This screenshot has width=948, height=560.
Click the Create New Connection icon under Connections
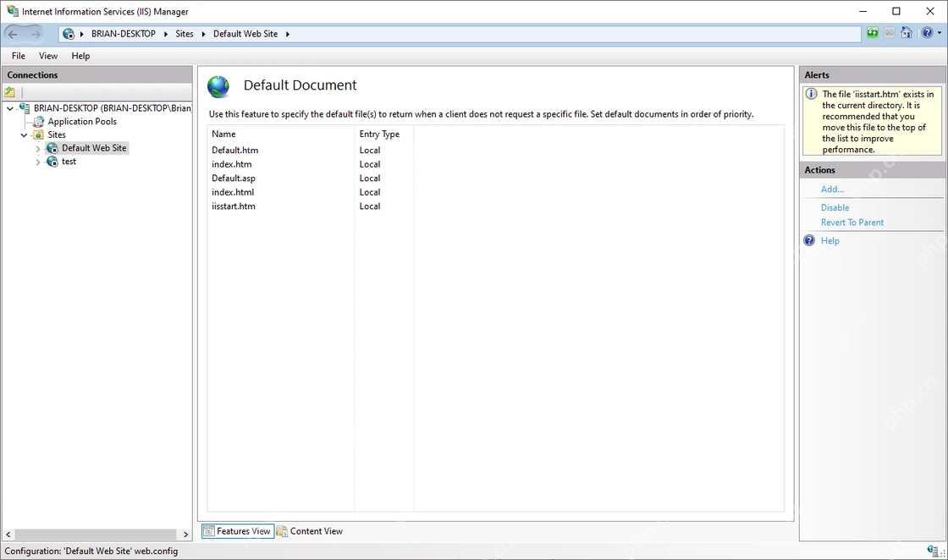[x=9, y=92]
